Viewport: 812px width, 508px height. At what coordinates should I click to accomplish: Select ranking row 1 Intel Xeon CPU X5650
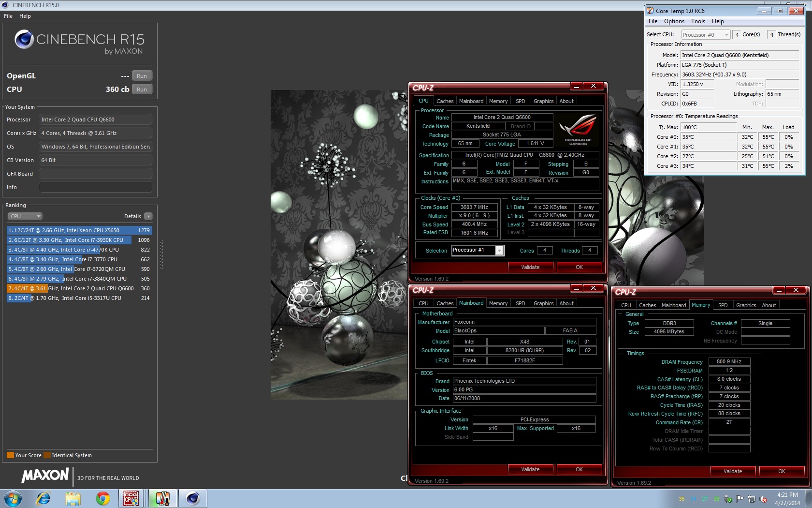pyautogui.click(x=79, y=230)
